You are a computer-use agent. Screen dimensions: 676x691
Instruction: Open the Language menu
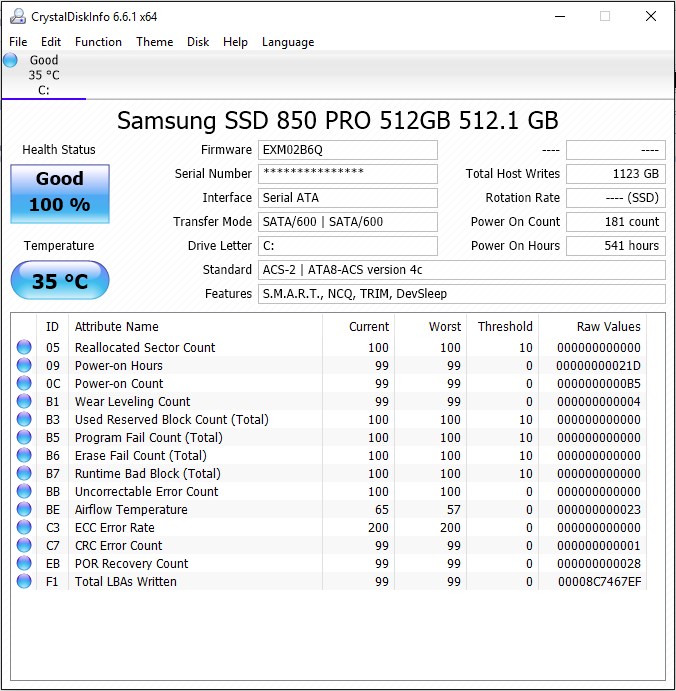point(288,42)
